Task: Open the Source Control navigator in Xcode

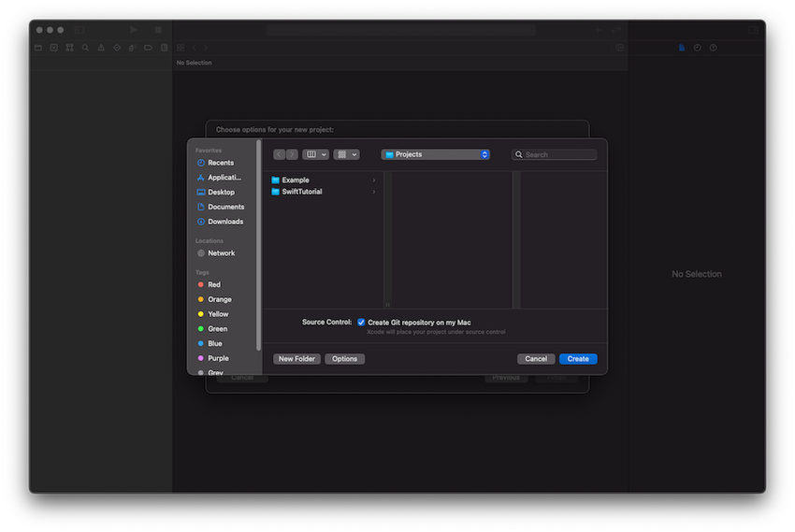Action: click(53, 48)
